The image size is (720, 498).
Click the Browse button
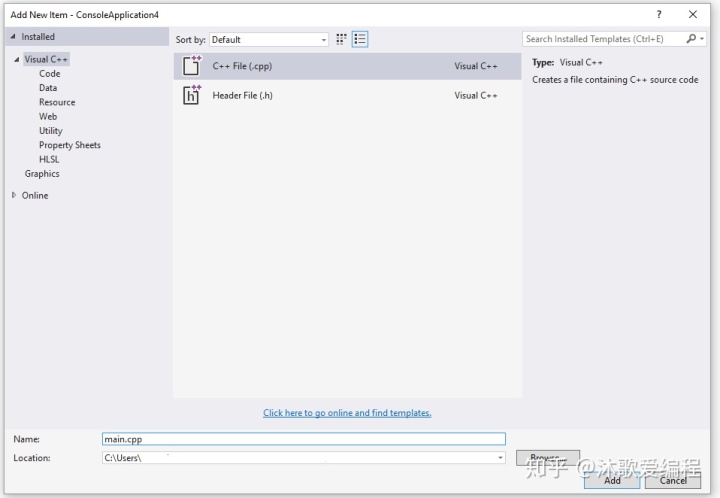548,458
